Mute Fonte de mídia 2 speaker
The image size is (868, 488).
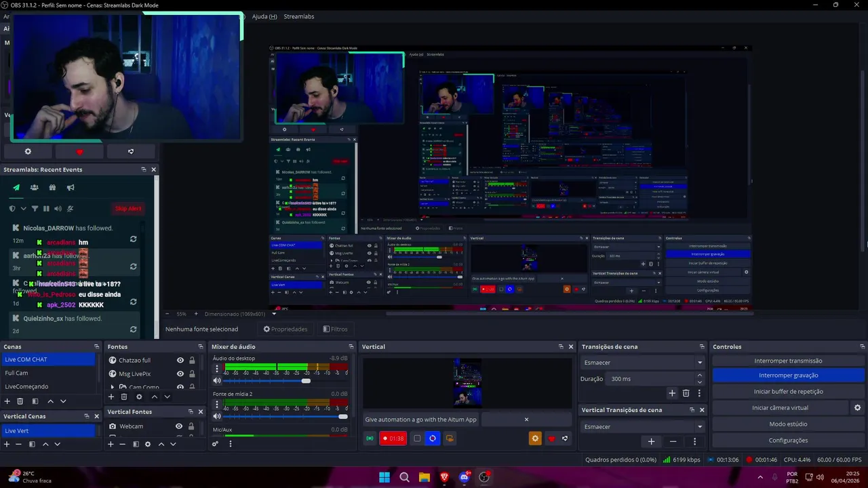tap(217, 416)
